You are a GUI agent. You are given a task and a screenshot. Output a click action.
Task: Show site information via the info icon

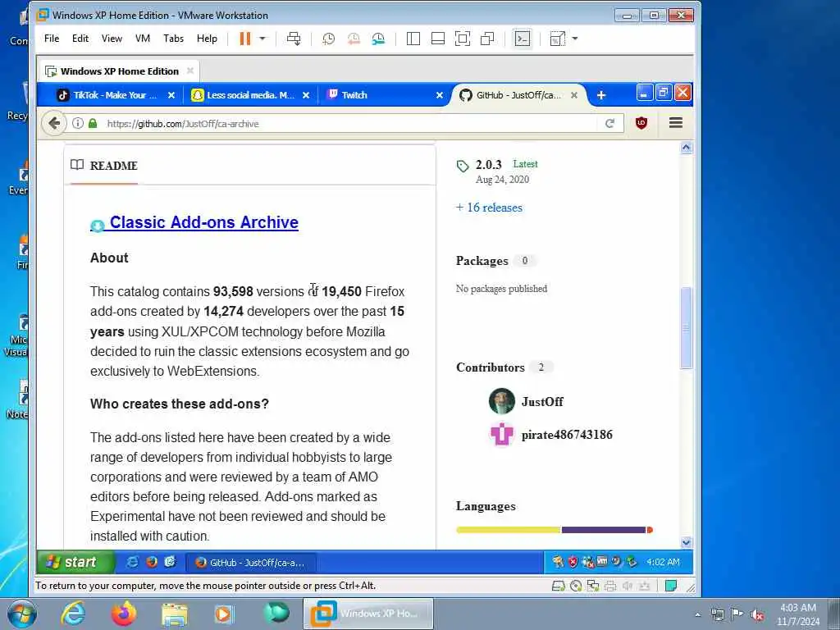pyautogui.click(x=78, y=123)
